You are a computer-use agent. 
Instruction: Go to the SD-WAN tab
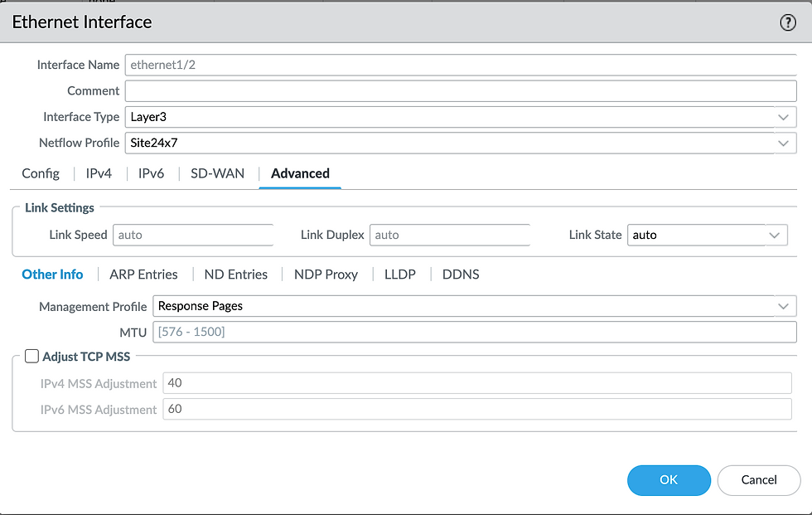coord(218,173)
